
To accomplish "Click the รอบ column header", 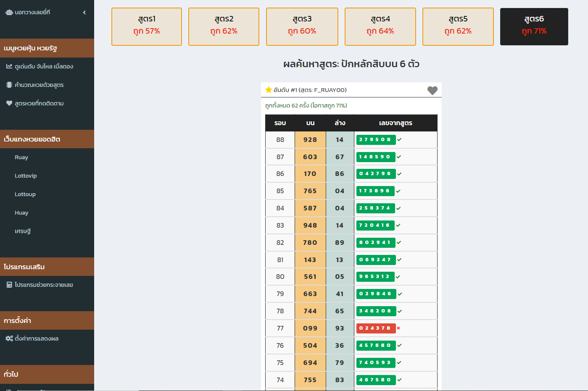I will click(280, 123).
